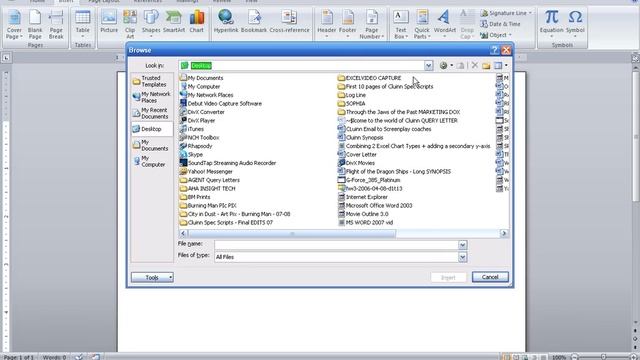The height and width of the screenshot is (360, 640).
Task: Expand Files of type dropdown
Action: coord(462,257)
